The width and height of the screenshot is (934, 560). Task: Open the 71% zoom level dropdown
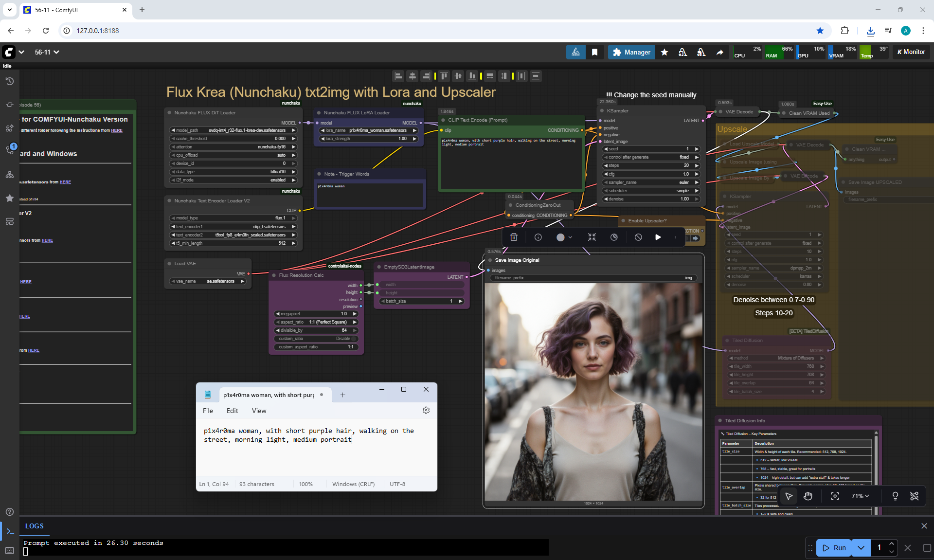860,496
